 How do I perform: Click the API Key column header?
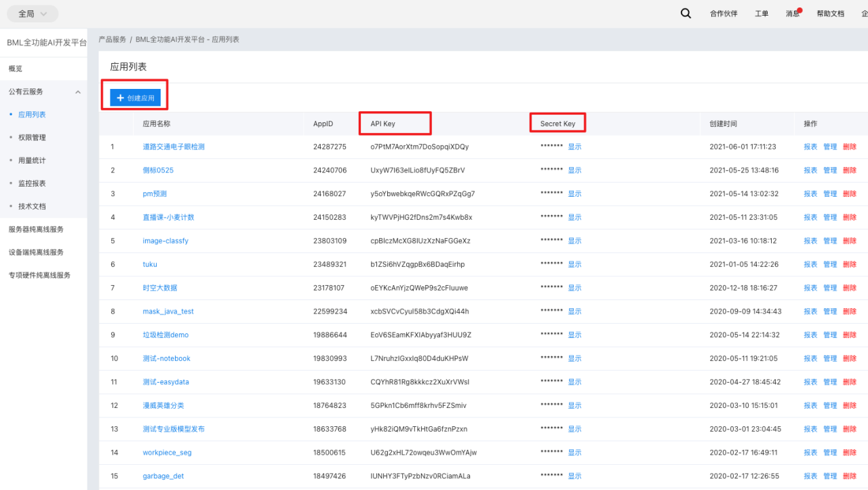[383, 124]
